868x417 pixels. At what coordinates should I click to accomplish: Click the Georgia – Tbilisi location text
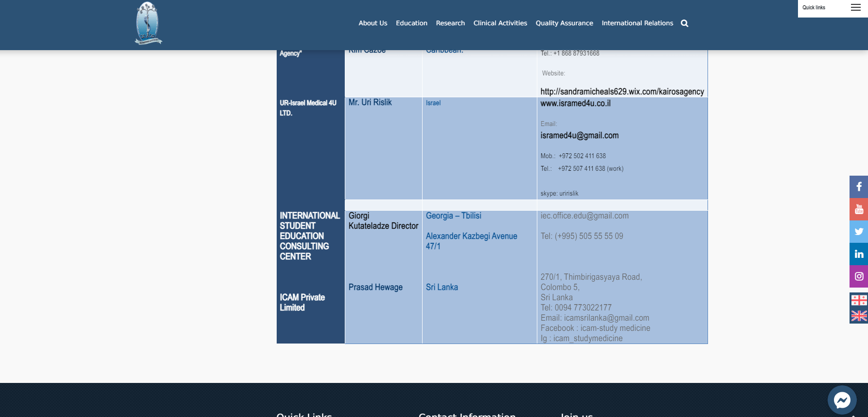[454, 216]
